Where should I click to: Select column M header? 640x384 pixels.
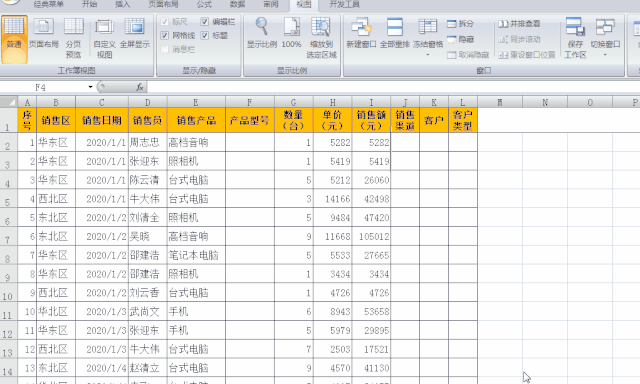click(500, 102)
